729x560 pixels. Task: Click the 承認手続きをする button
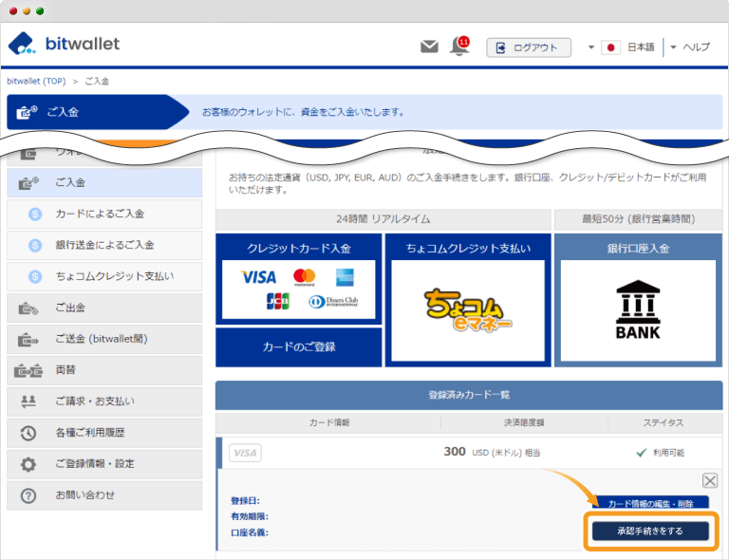(650, 532)
